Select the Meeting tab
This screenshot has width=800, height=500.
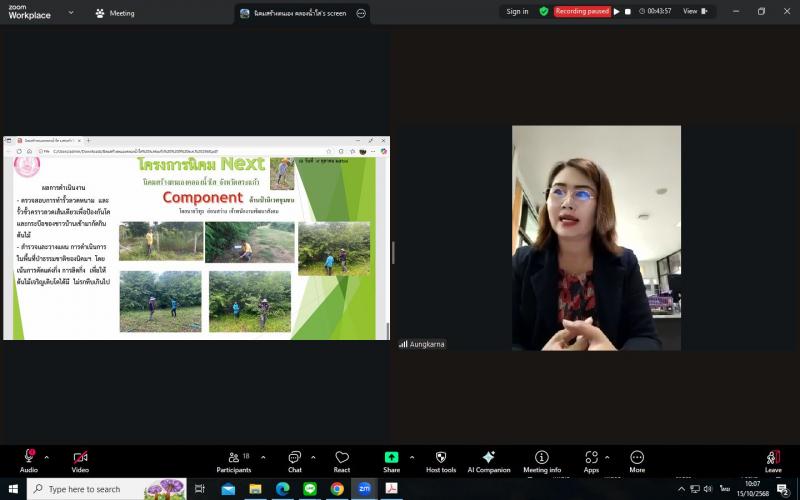115,13
